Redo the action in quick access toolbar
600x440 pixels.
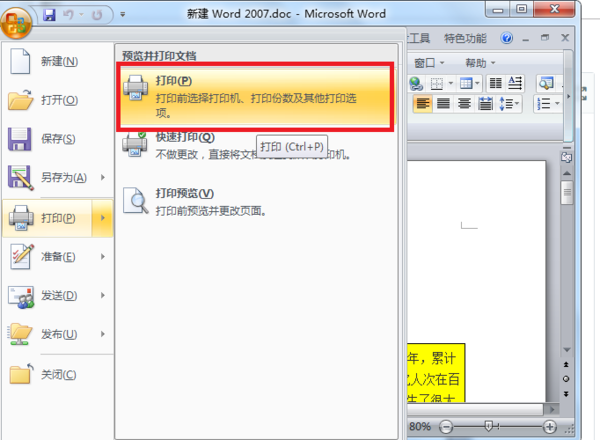tap(97, 15)
